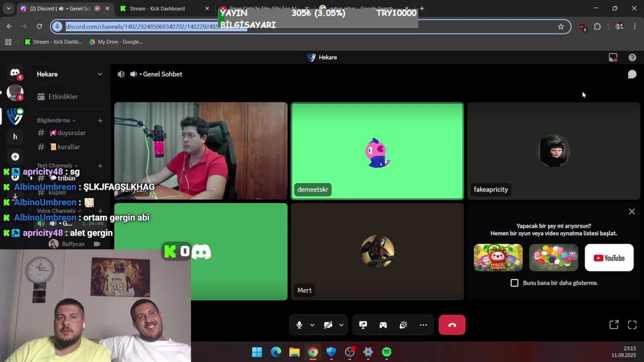The width and height of the screenshot is (644, 362).
Task: Show the voice channel chat
Action: point(632,74)
